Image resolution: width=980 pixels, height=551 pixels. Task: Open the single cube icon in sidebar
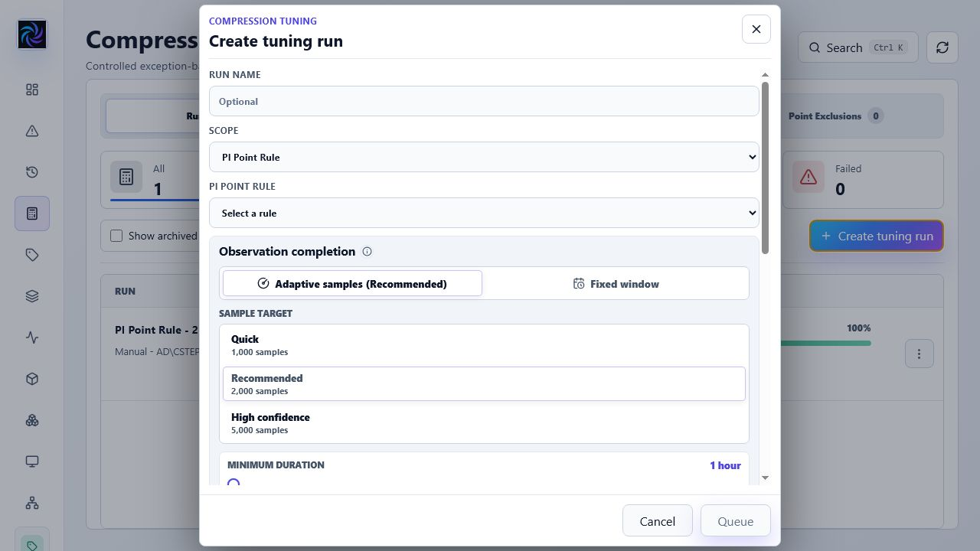coord(32,379)
